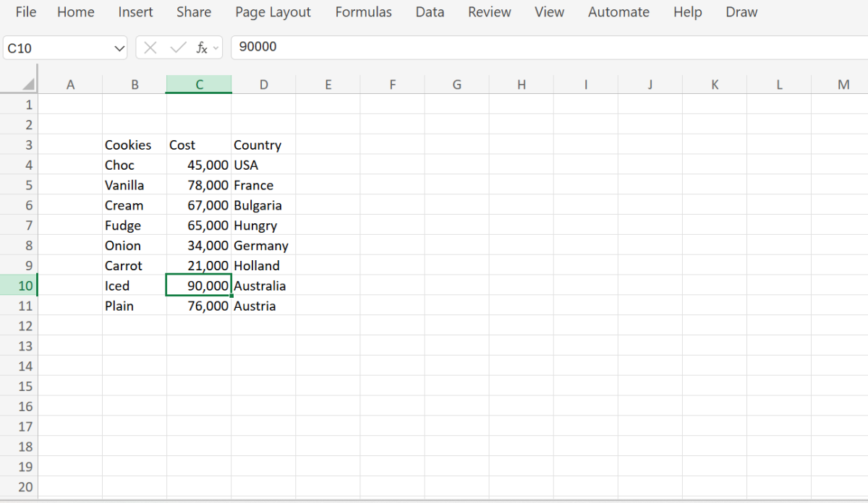Open the Name Box dropdown arrow
This screenshot has width=868, height=503.
coord(119,47)
